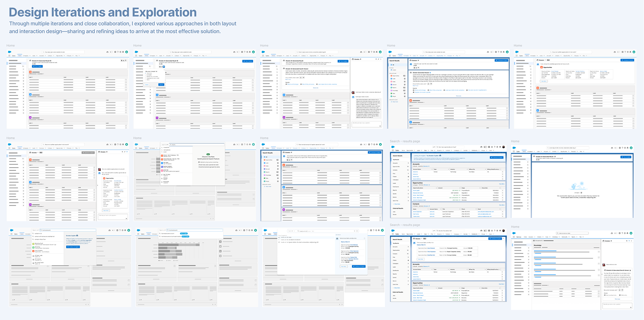Click the user photo avatar on the insights banner results page

pos(504,147)
